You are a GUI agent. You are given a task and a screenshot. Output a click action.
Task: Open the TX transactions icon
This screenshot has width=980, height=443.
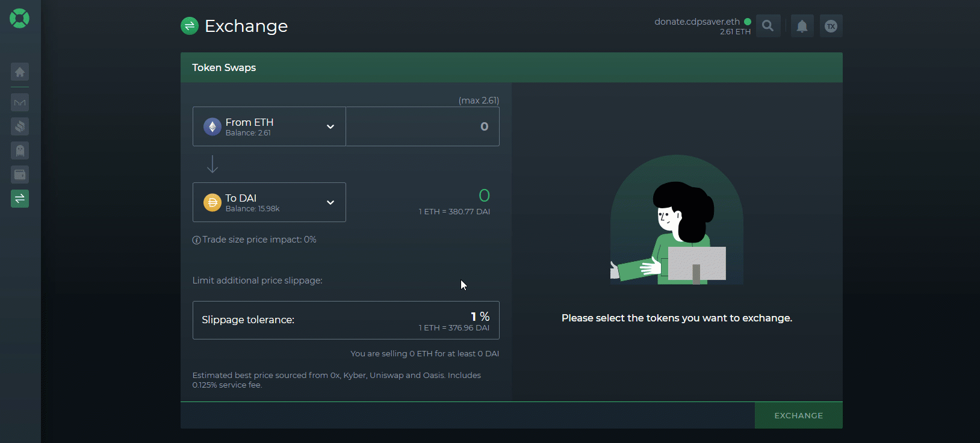pos(831,26)
